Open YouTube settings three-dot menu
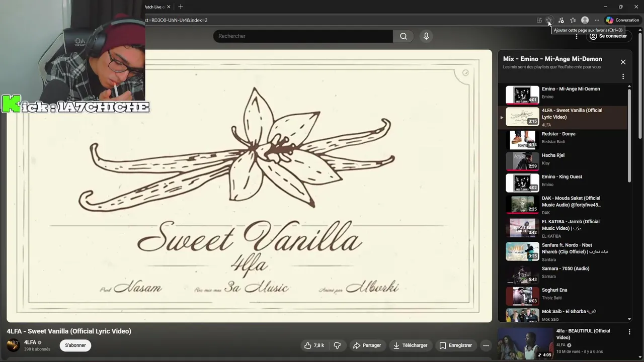 click(577, 36)
